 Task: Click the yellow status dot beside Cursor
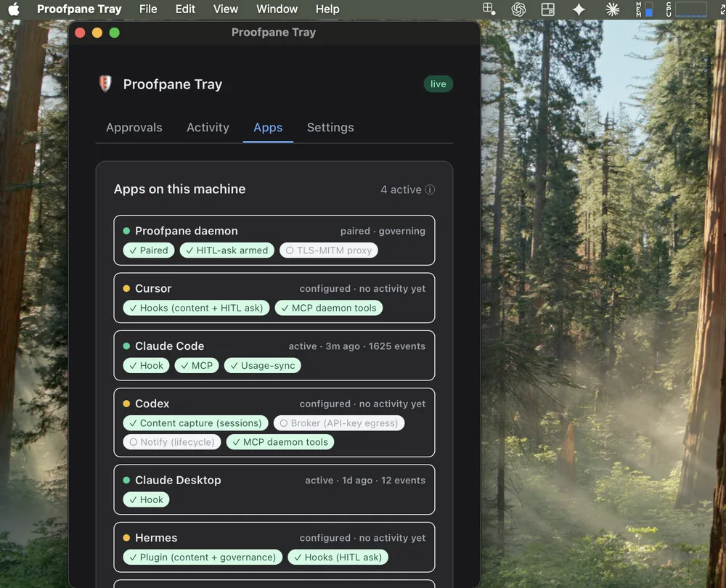point(126,288)
